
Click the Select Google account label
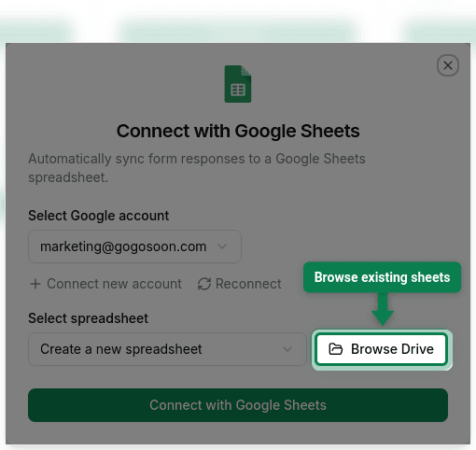(x=99, y=216)
